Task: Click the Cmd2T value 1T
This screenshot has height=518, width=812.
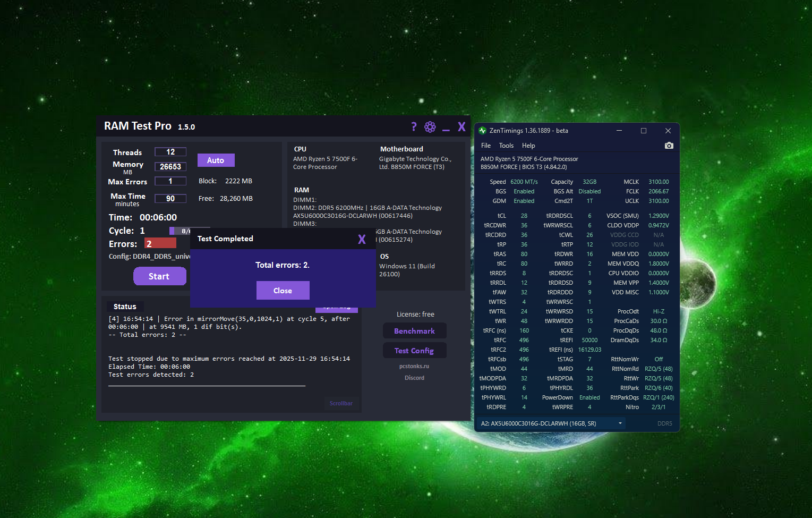Action: point(589,201)
